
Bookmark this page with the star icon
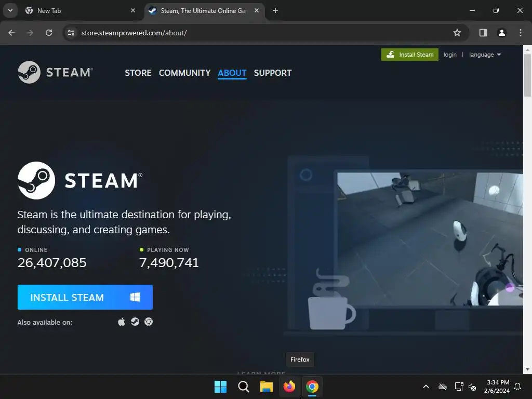tap(457, 33)
